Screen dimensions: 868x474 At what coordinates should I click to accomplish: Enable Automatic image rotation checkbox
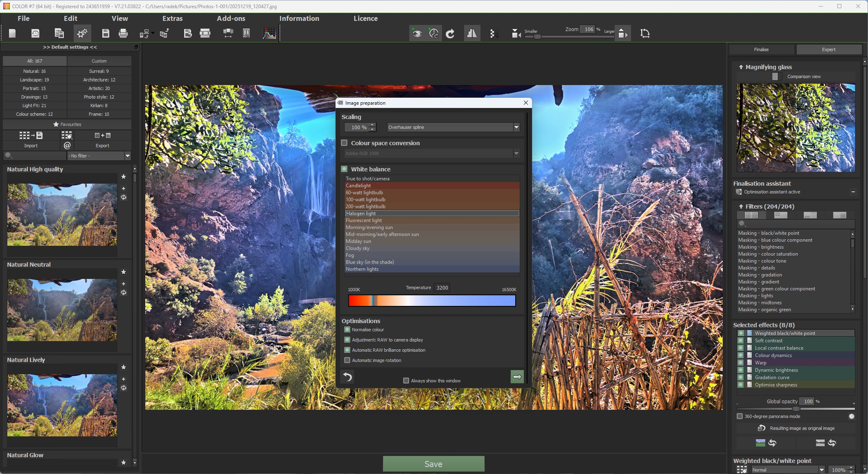(x=347, y=360)
